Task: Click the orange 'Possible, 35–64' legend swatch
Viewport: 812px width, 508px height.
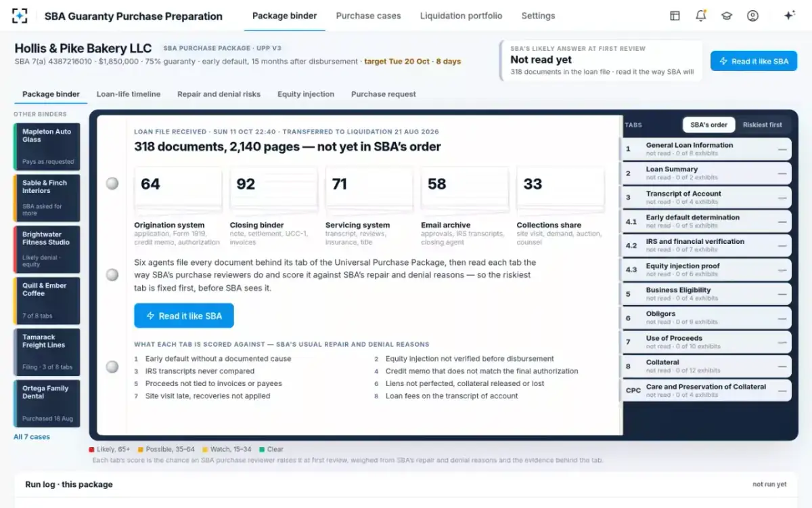Action: coord(141,449)
